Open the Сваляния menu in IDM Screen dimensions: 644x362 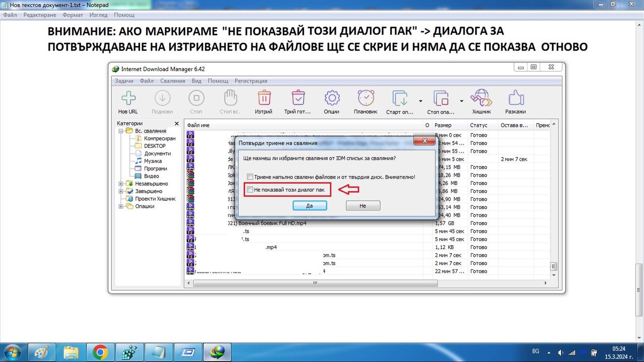click(x=172, y=81)
